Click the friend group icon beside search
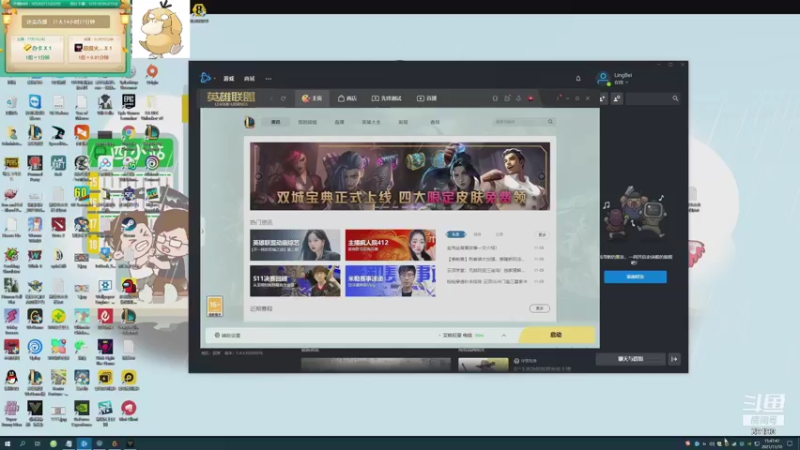800x450 pixels. click(x=617, y=98)
